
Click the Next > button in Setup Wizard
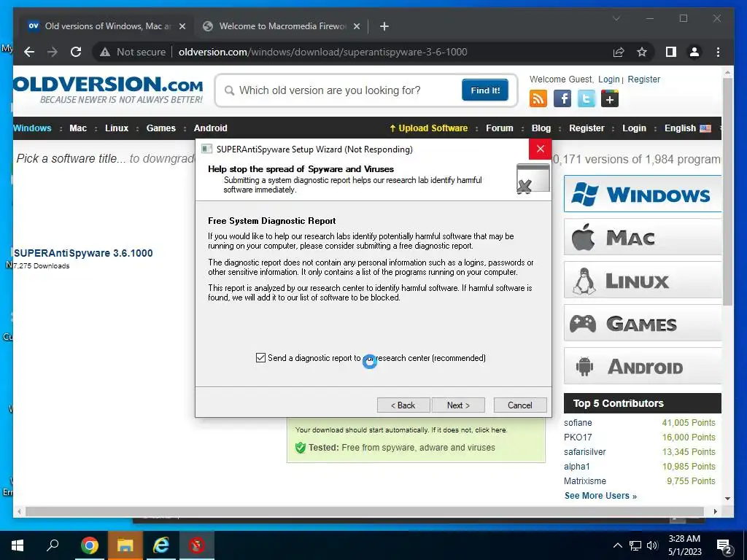[458, 405]
